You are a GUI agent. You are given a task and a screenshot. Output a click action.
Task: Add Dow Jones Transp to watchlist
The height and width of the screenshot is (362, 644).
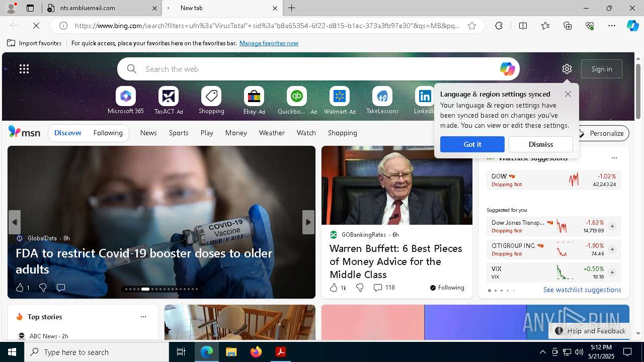(x=612, y=226)
